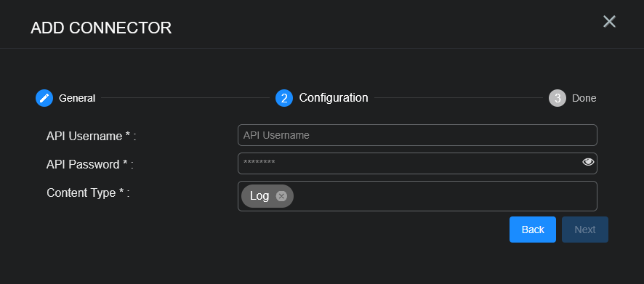Open the Content Type selection box

417,196
